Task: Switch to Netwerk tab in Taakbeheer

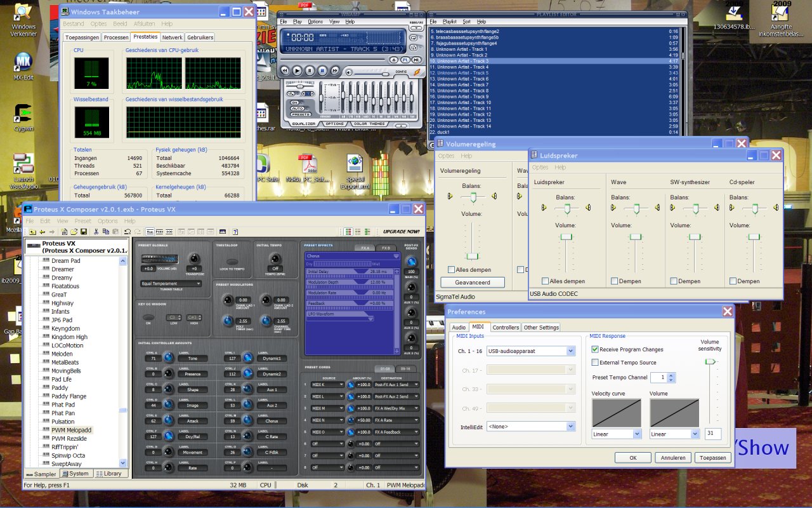Action: pos(173,37)
